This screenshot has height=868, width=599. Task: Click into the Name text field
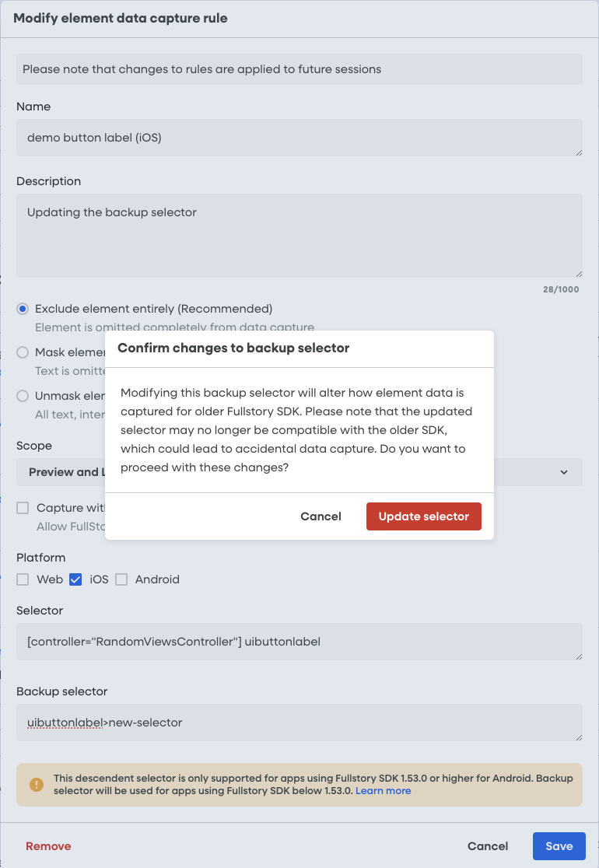click(299, 138)
